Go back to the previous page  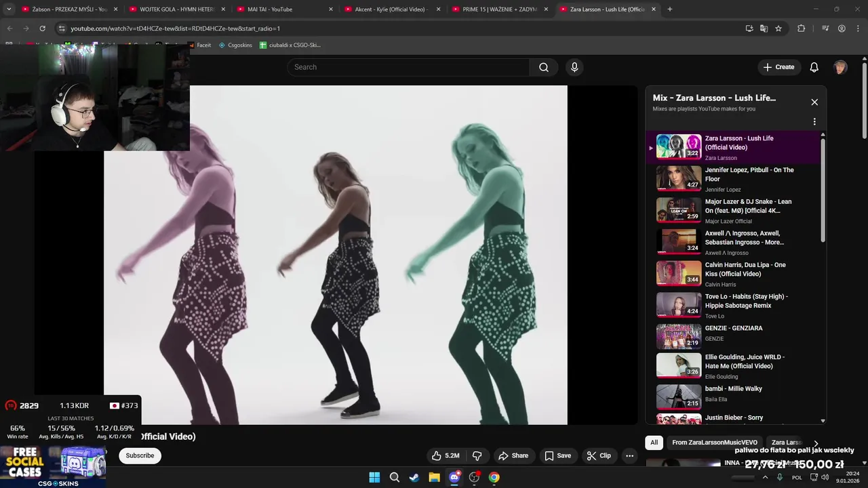click(9, 28)
